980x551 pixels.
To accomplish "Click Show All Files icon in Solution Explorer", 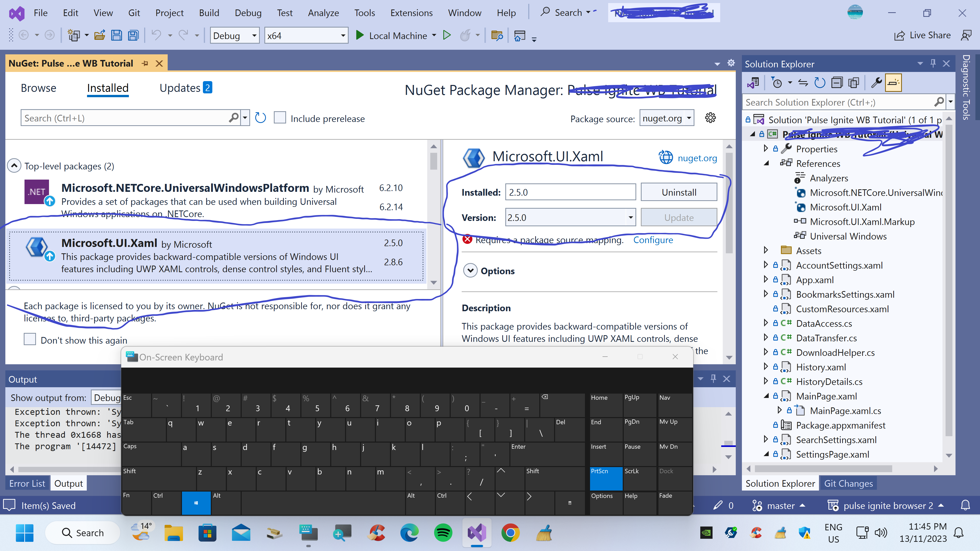I will tap(854, 82).
